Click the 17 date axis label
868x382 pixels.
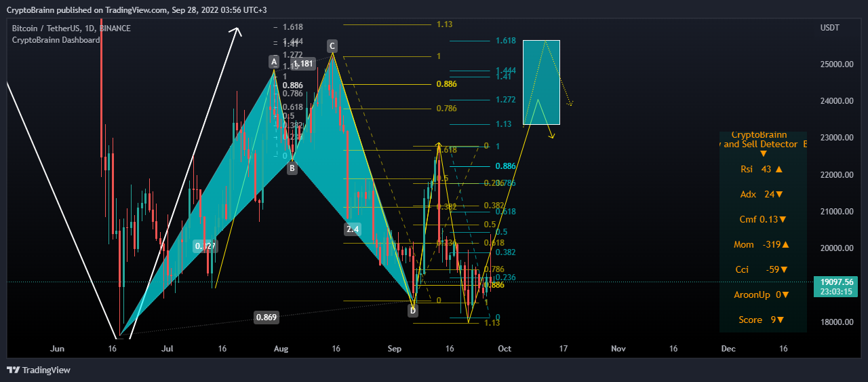pyautogui.click(x=563, y=349)
